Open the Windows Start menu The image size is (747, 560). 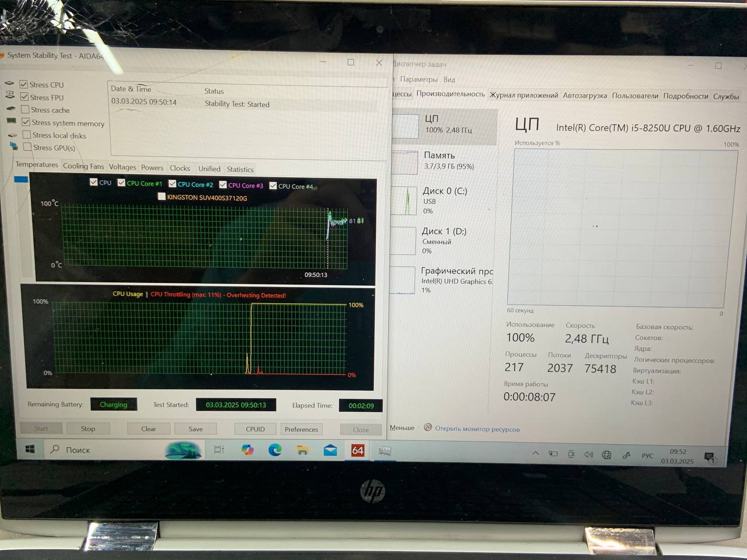(30, 449)
